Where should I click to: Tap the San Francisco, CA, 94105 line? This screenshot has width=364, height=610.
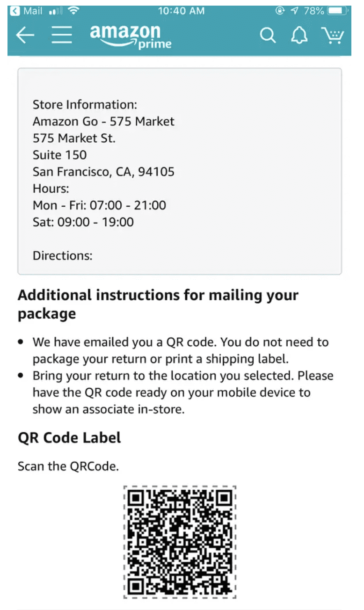pyautogui.click(x=103, y=172)
